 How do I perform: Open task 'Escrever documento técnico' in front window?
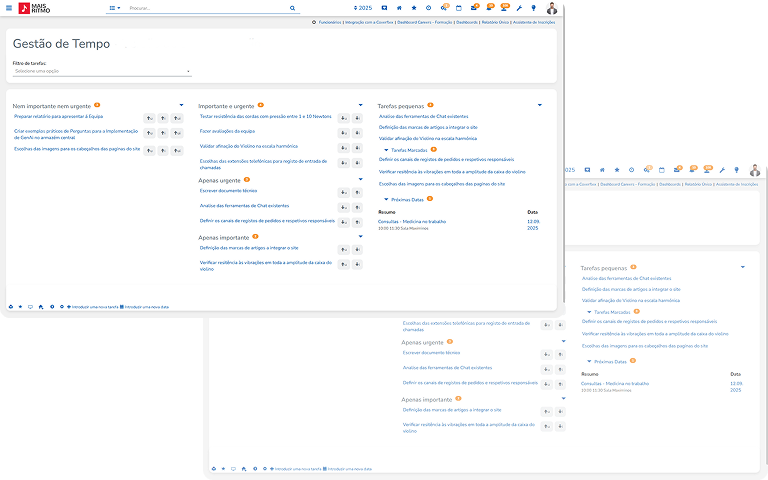click(228, 190)
